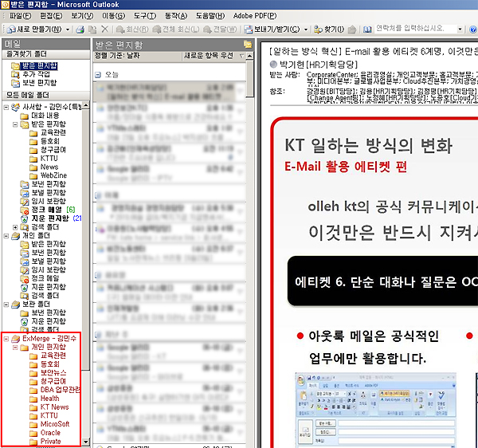This screenshot has width=478, height=448.
Task: Click folder tree scroll up arrow
Action: tap(86, 105)
